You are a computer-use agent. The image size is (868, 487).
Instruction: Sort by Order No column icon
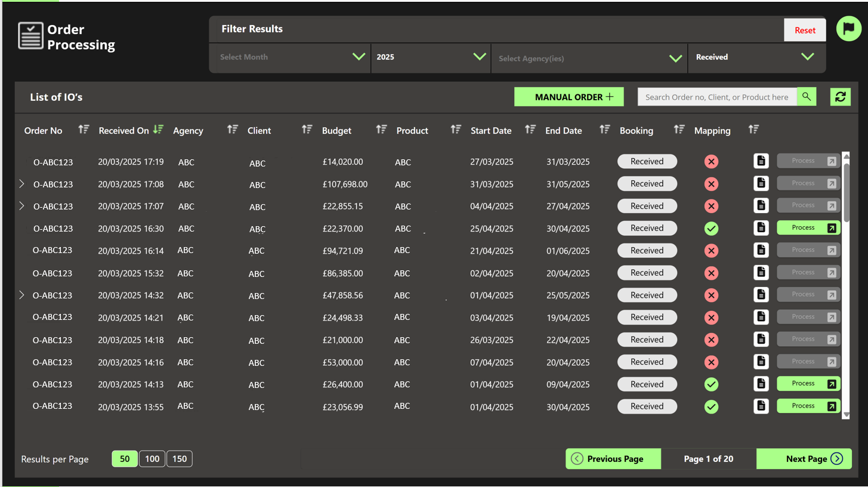click(x=84, y=130)
